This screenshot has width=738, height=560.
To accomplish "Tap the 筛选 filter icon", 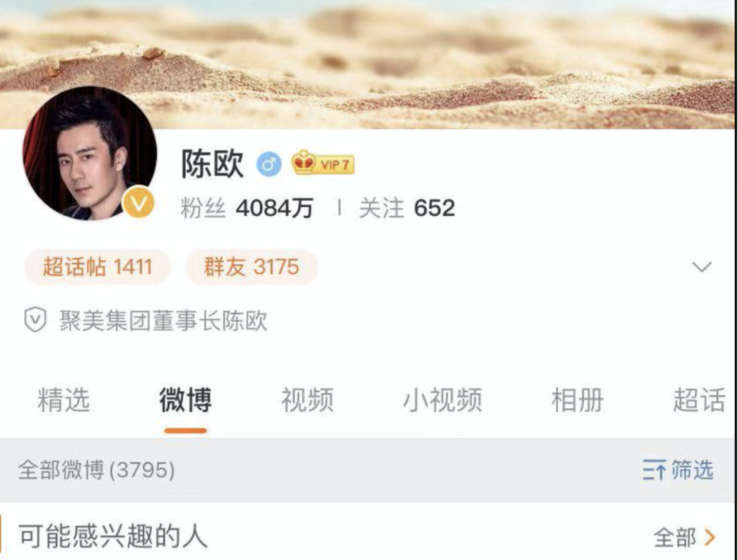I will tap(654, 470).
